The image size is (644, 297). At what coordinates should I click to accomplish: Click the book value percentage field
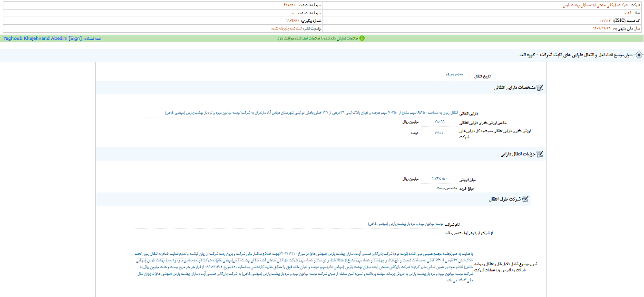439,133
